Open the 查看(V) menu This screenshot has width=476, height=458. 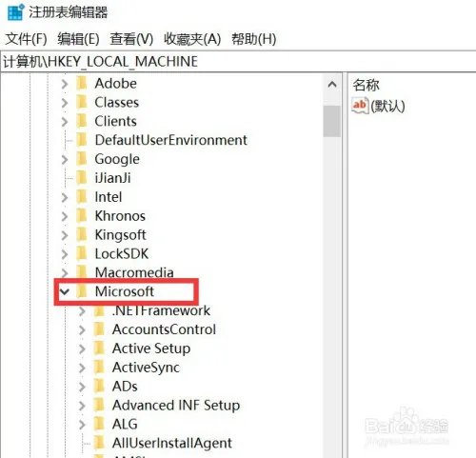click(131, 39)
